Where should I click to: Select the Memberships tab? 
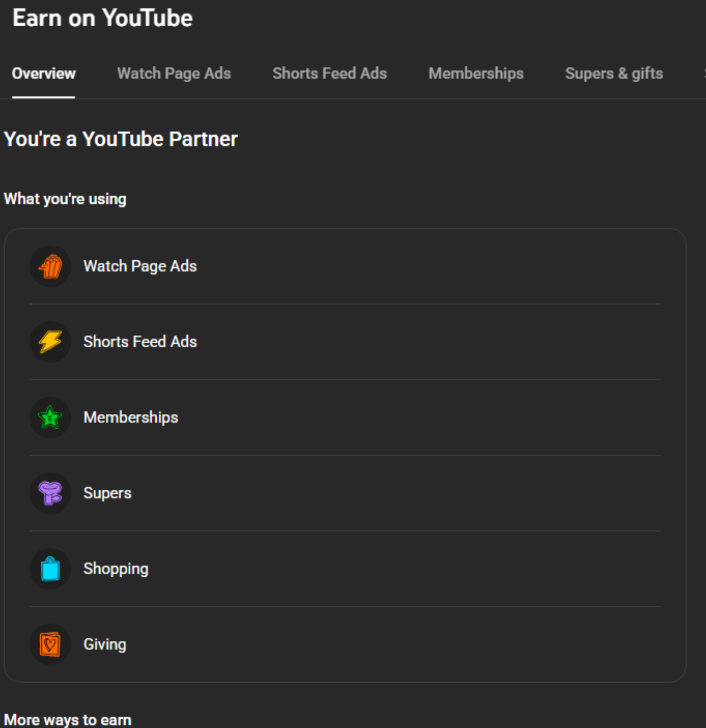pyautogui.click(x=476, y=74)
